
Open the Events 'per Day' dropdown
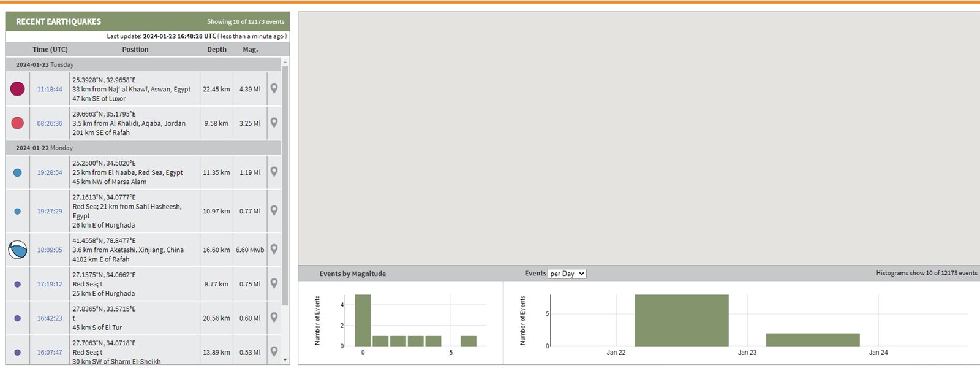pyautogui.click(x=567, y=274)
